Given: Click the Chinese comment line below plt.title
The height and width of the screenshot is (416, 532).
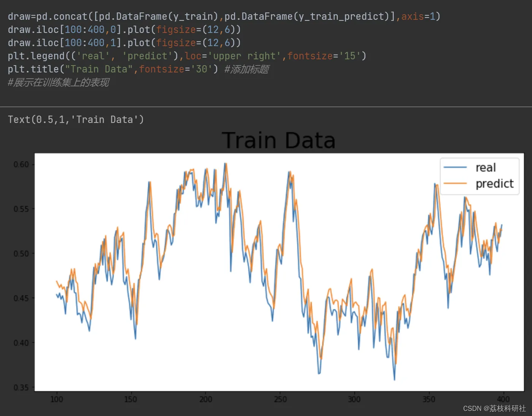Looking at the screenshot, I should (59, 83).
